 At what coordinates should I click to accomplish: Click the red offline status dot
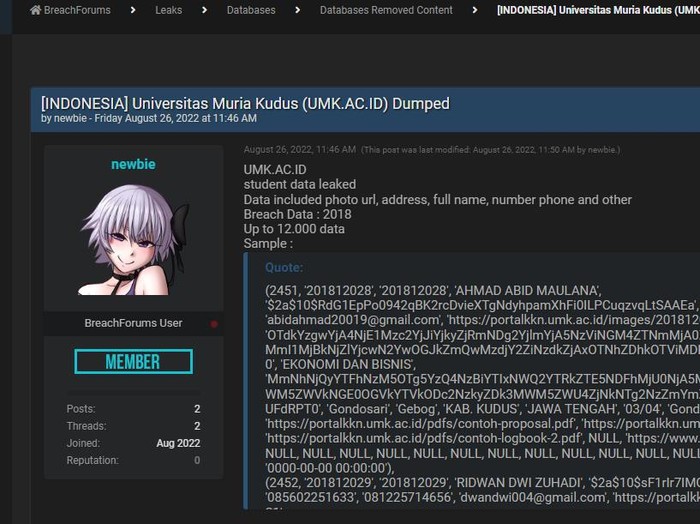[214, 324]
